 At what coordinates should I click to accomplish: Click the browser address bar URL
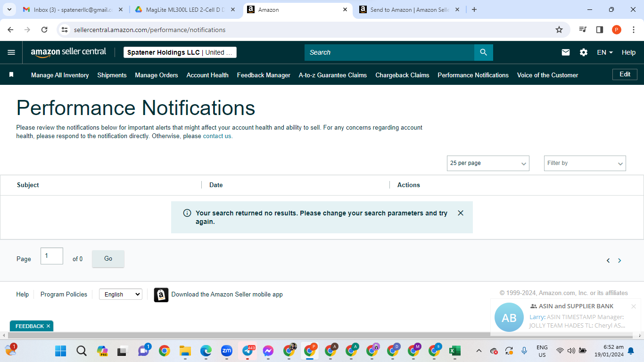coord(150,30)
